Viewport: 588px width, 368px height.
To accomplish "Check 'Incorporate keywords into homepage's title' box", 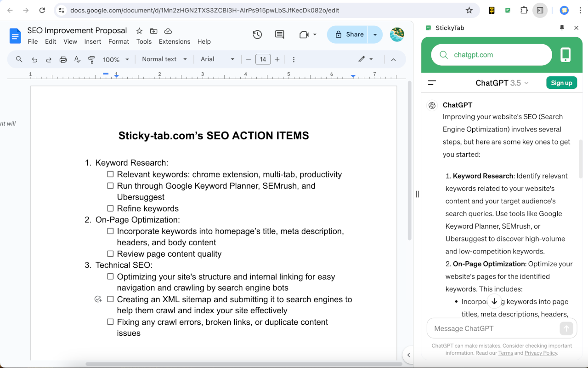I will coord(110,231).
